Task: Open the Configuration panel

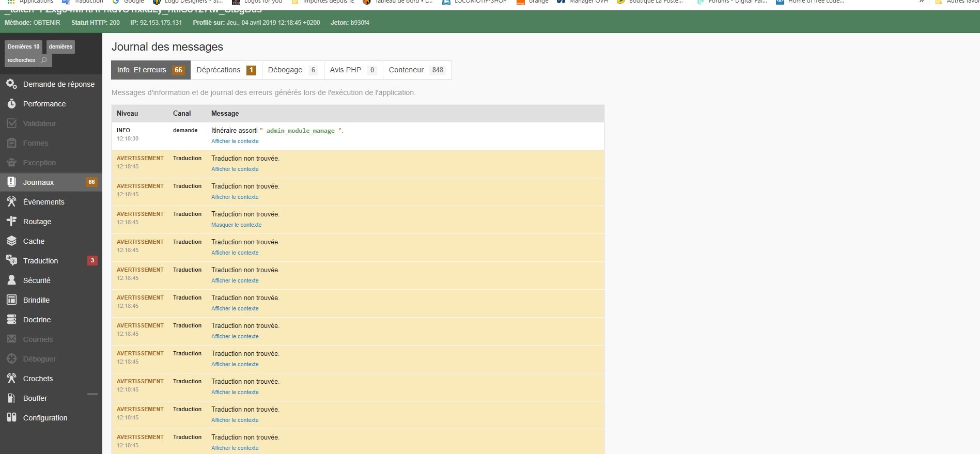Action: point(51,418)
